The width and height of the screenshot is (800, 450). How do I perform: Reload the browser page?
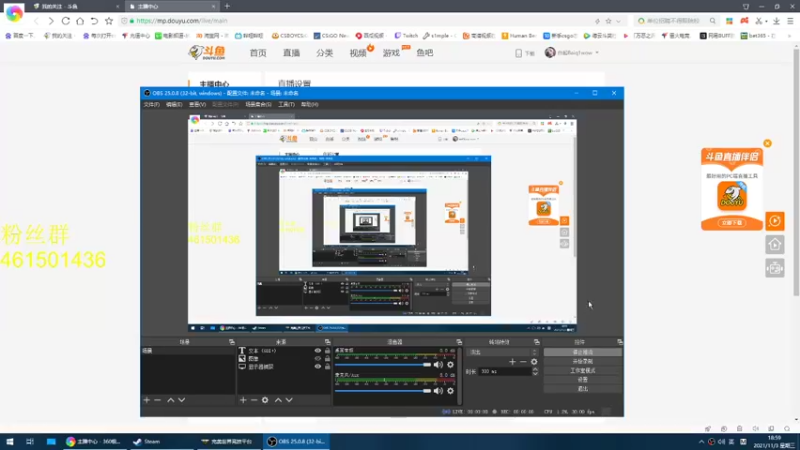click(66, 21)
